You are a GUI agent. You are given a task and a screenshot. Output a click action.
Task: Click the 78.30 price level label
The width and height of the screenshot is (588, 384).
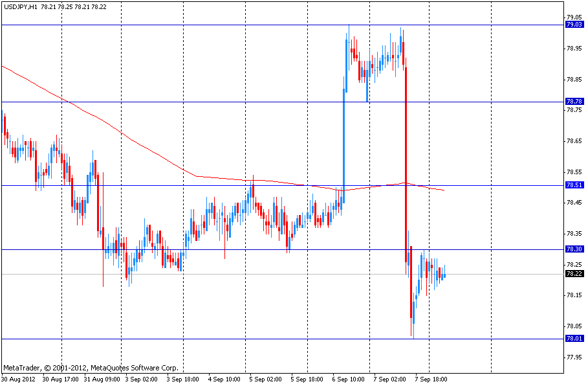point(574,249)
